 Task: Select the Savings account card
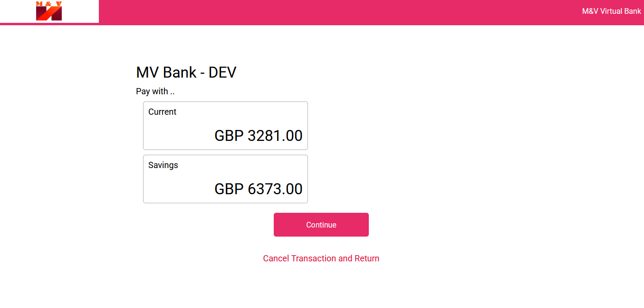tap(225, 179)
